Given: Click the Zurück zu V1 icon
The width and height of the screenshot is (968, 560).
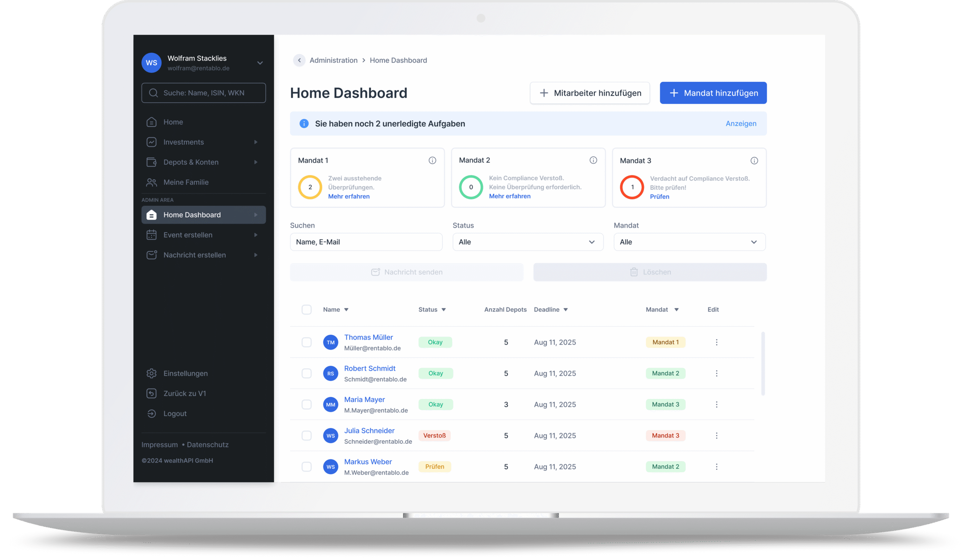Looking at the screenshot, I should pos(151,393).
